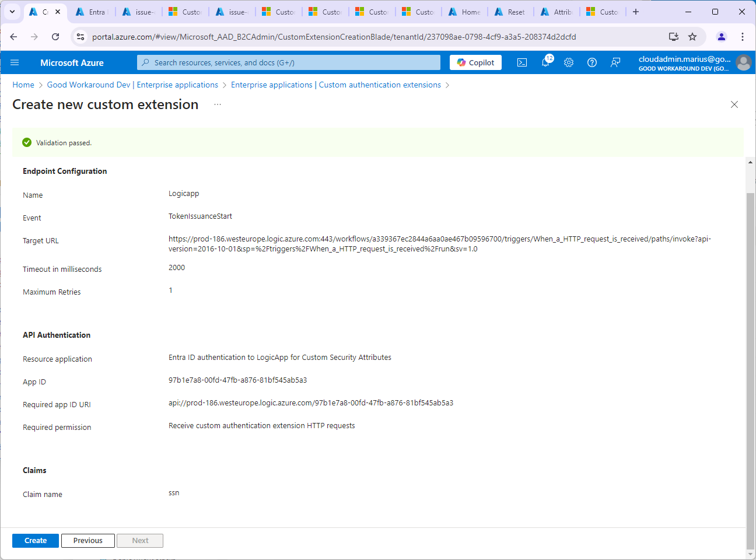
Task: Open the feedback icon in header
Action: pos(615,62)
